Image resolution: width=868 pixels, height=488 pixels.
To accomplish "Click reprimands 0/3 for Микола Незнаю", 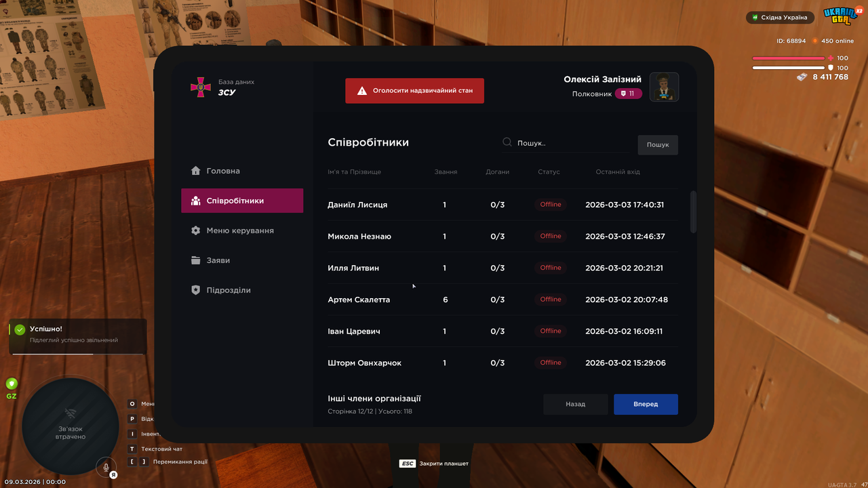I will pyautogui.click(x=498, y=237).
